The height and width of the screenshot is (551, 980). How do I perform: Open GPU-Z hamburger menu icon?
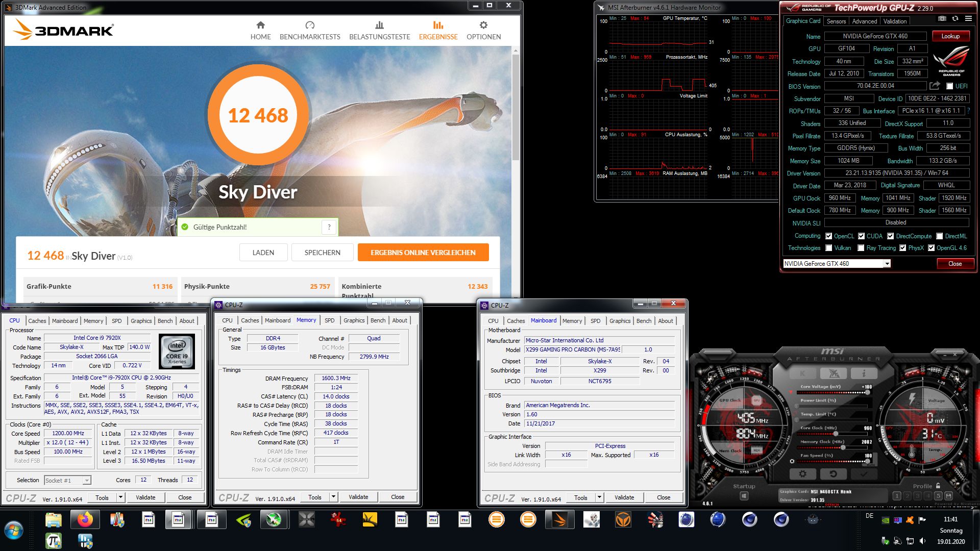click(968, 19)
